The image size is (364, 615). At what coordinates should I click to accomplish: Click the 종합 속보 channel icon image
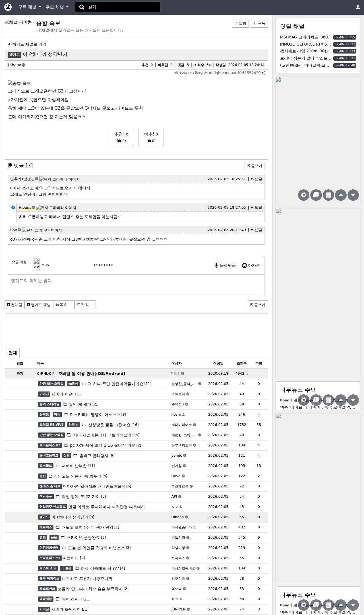pos(18,22)
